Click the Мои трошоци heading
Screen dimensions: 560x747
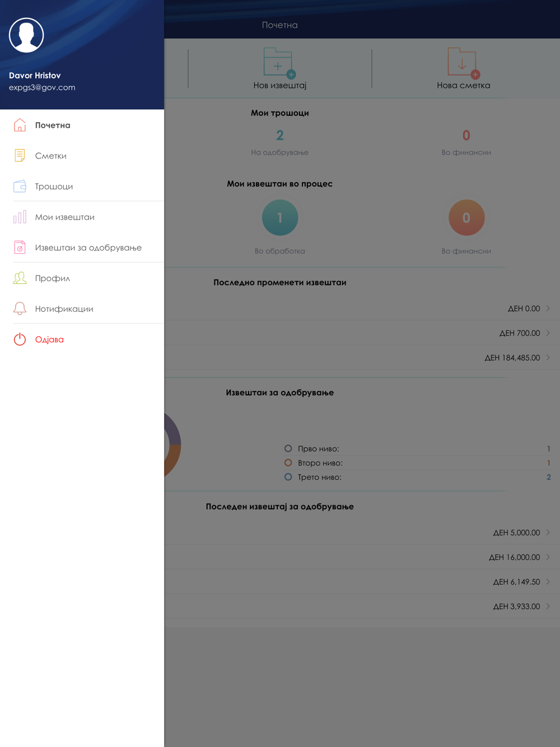[279, 113]
